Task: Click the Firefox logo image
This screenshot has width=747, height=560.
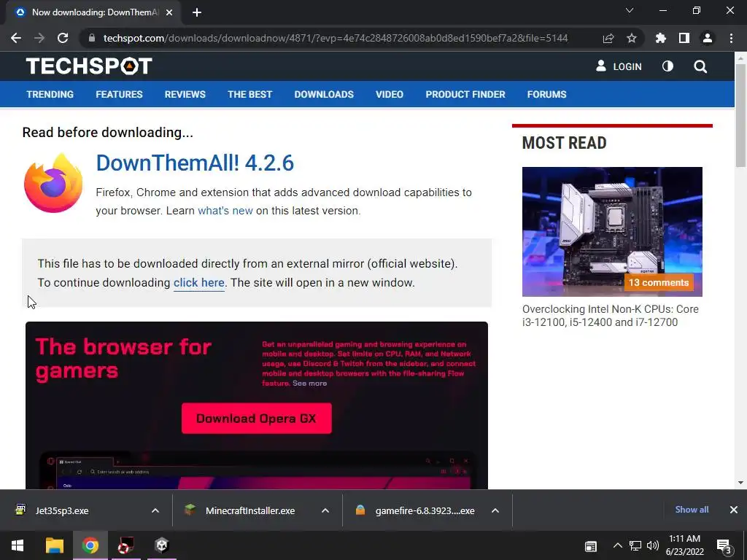Action: pyautogui.click(x=53, y=183)
